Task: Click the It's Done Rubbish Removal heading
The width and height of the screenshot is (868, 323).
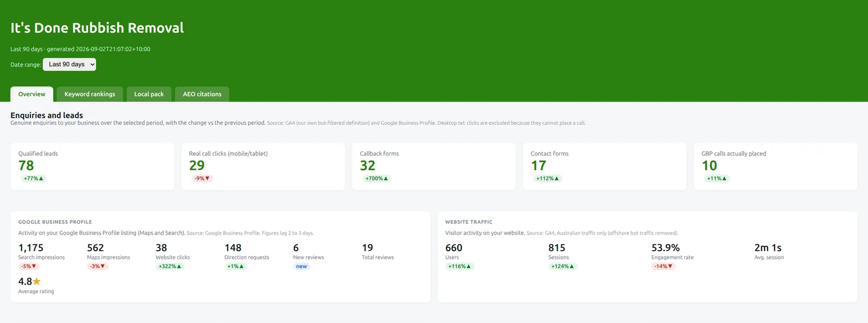Action: point(97,28)
